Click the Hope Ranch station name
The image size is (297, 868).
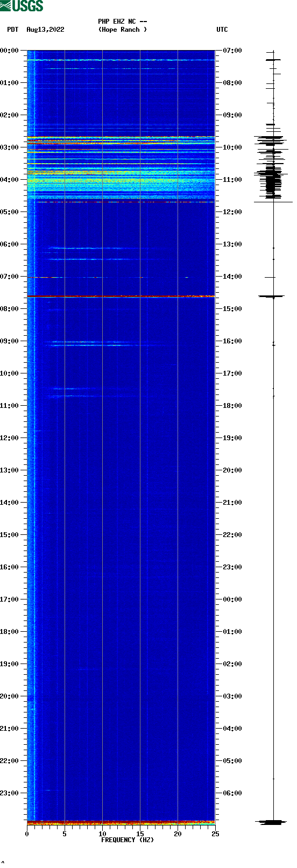(x=123, y=30)
